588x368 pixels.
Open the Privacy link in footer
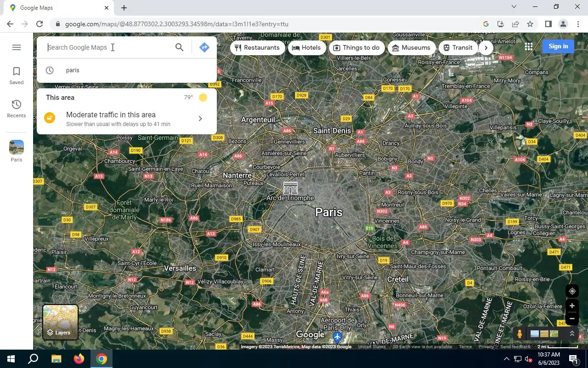486,347
